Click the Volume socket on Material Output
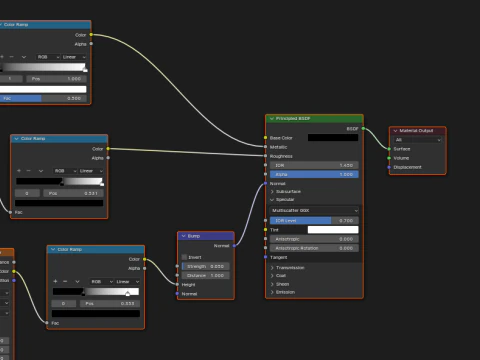Screen dimensions: 480x360 [x=389, y=158]
